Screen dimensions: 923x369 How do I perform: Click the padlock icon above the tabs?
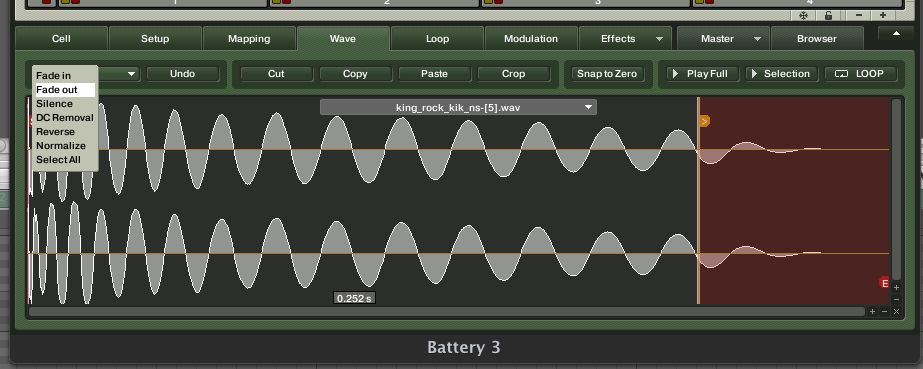[x=828, y=15]
